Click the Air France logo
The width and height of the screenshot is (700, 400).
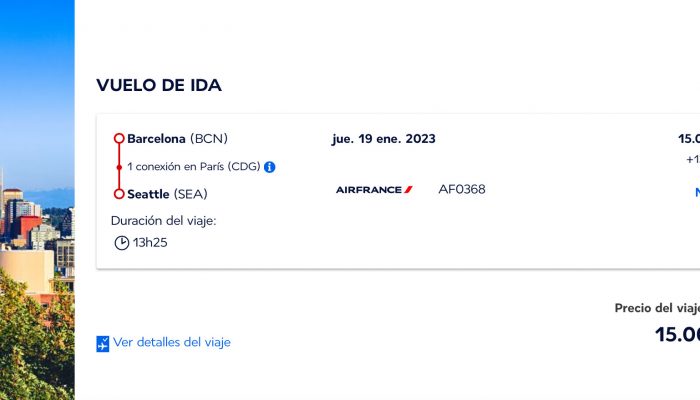pyautogui.click(x=374, y=190)
